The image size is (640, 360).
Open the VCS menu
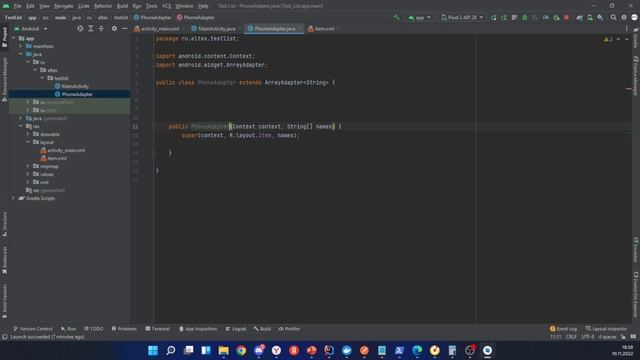(167, 6)
